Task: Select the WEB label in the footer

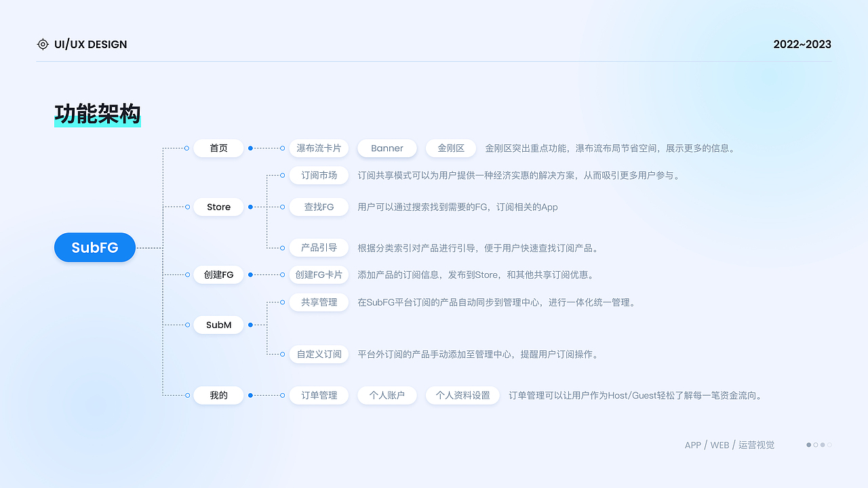Action: (719, 445)
